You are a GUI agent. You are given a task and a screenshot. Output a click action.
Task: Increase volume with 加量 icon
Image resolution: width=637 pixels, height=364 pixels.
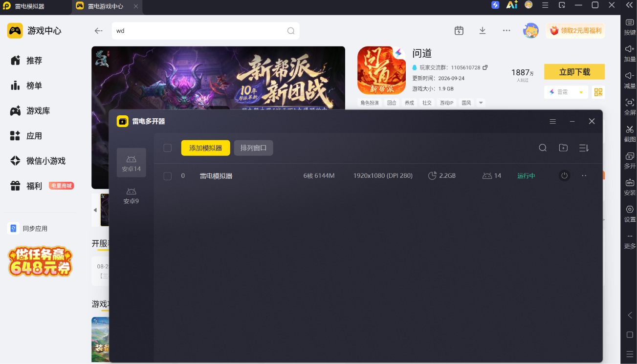(x=630, y=53)
